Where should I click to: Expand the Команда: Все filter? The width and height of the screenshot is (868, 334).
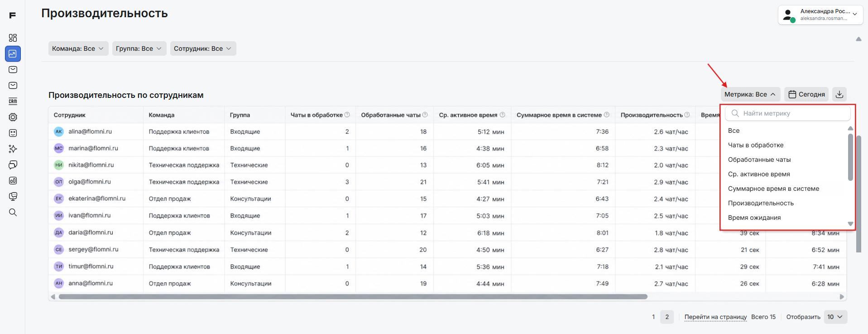[78, 48]
